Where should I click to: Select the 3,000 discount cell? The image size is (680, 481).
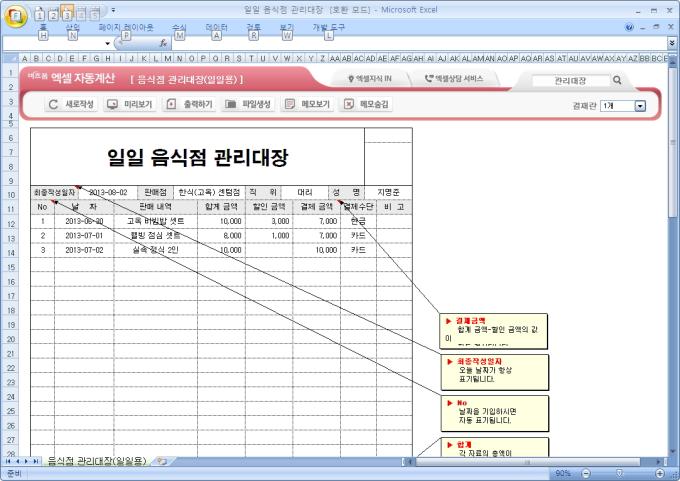269,221
